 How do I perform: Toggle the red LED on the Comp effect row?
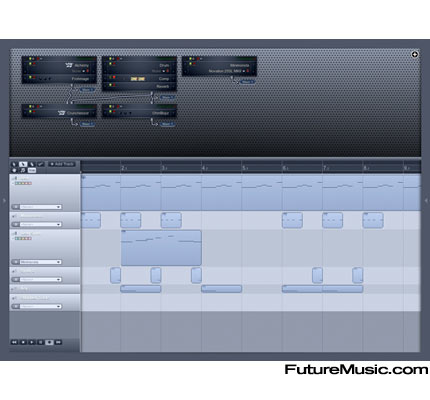(x=114, y=77)
